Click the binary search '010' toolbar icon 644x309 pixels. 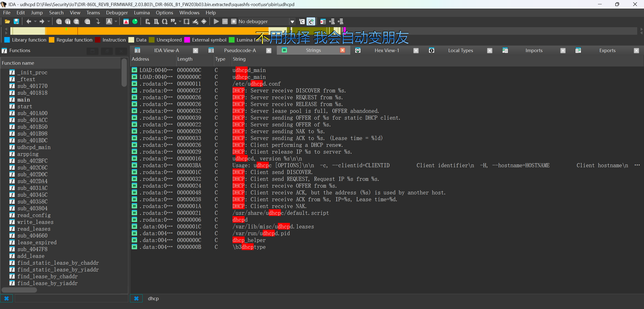pos(76,22)
